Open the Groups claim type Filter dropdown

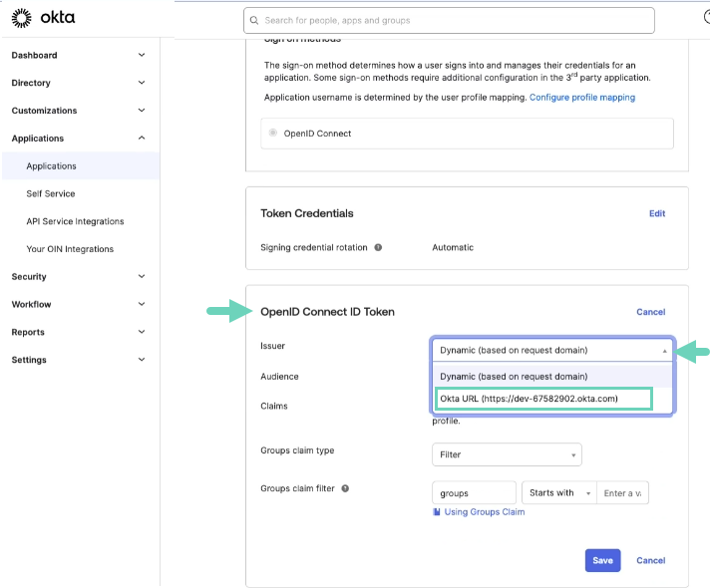click(507, 454)
